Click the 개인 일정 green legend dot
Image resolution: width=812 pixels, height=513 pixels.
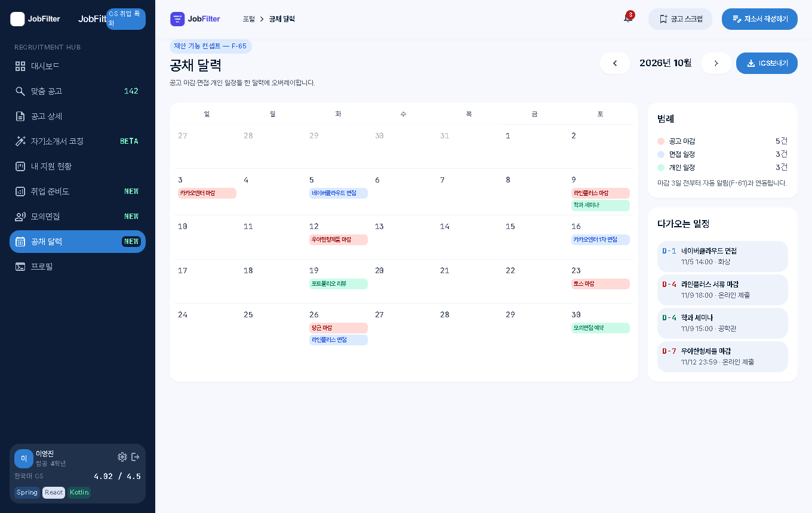click(x=661, y=168)
